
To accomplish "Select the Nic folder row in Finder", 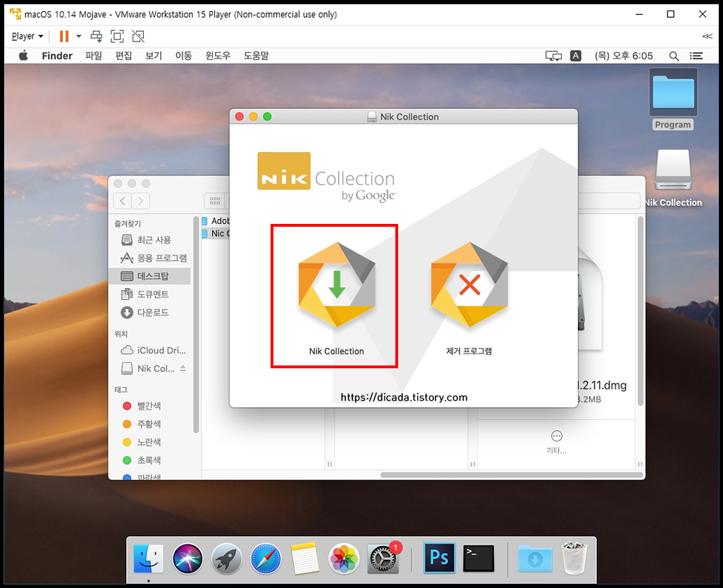I will (x=216, y=234).
